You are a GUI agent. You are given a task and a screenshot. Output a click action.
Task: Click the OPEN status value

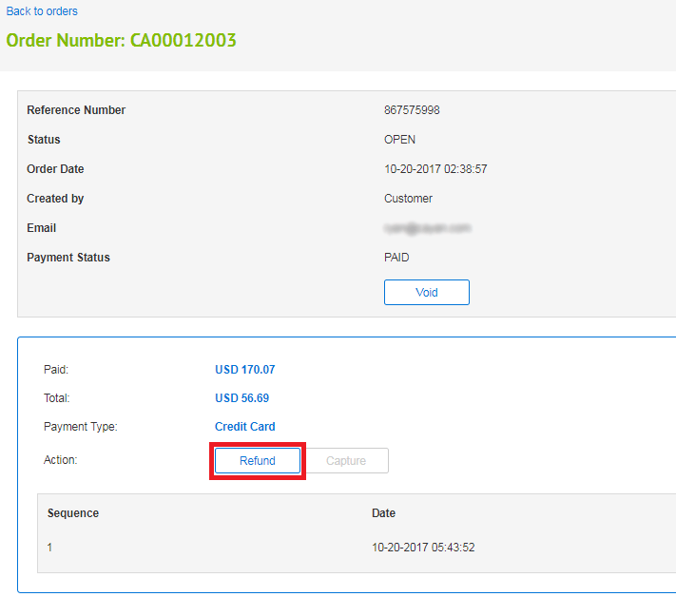pos(399,140)
